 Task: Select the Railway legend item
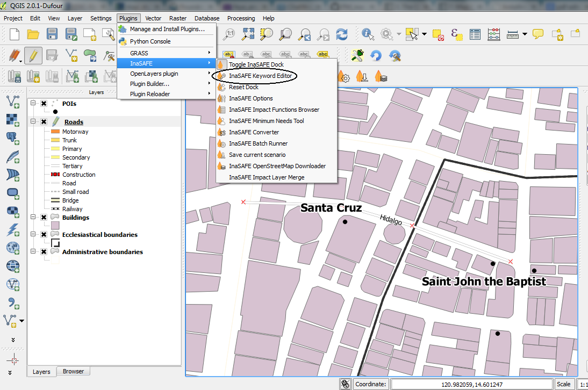72,209
